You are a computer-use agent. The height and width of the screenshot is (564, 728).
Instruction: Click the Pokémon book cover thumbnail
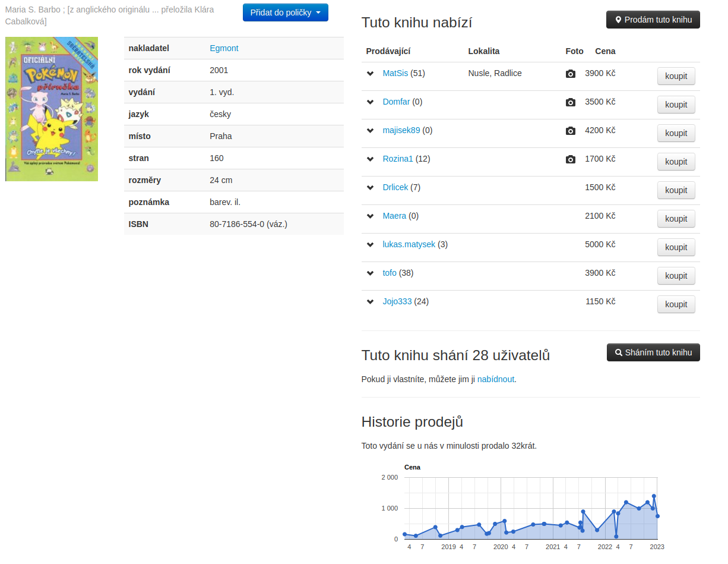coord(52,109)
